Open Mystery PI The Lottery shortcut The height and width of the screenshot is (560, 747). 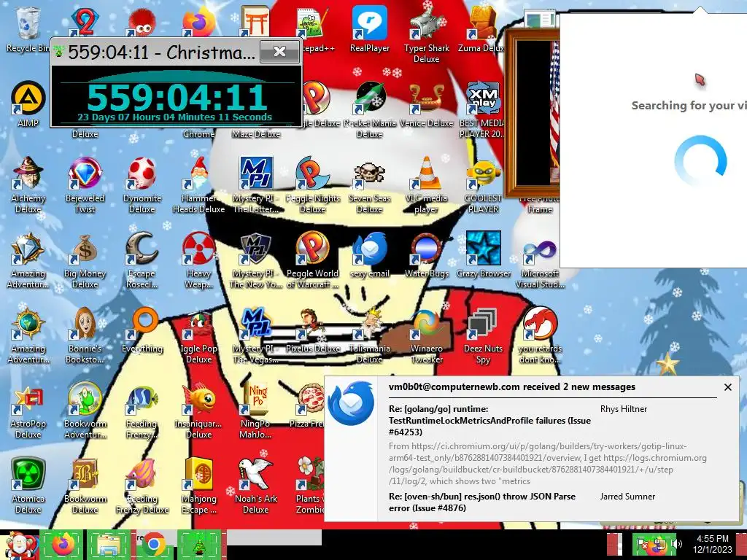pyautogui.click(x=255, y=184)
